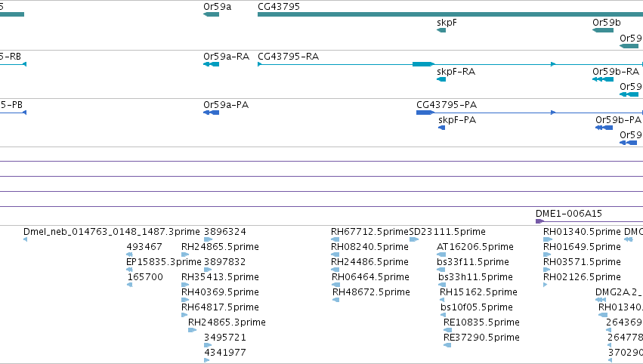Select the skpF gene arrow glyph
Image resolution: width=643 pixels, height=364 pixels.
441,30
